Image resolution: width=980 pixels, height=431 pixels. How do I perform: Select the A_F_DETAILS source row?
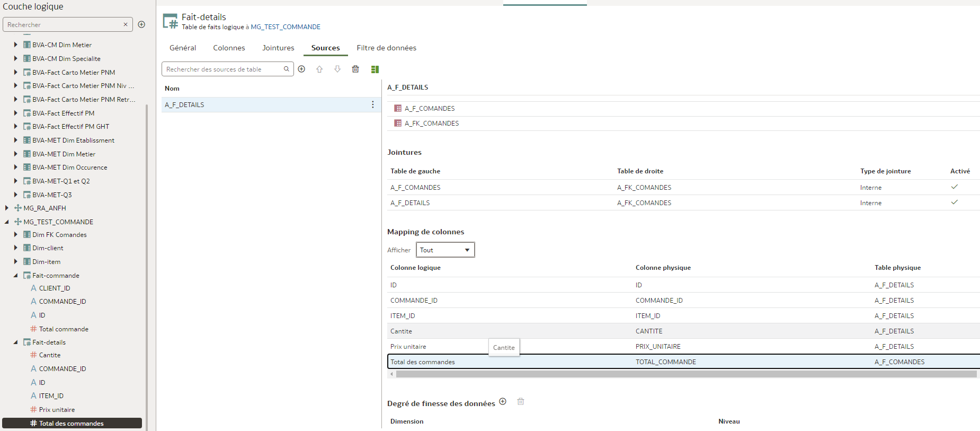[271, 104]
